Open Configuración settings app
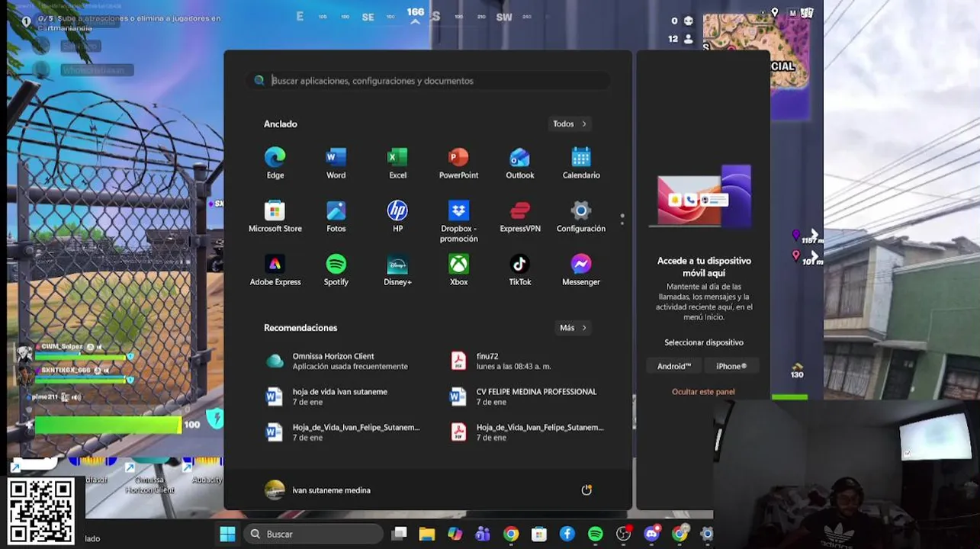This screenshot has width=980, height=549. click(x=581, y=217)
